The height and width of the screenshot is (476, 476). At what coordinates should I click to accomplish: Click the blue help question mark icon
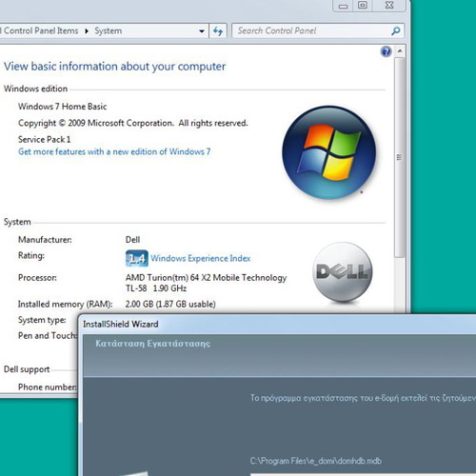point(386,51)
